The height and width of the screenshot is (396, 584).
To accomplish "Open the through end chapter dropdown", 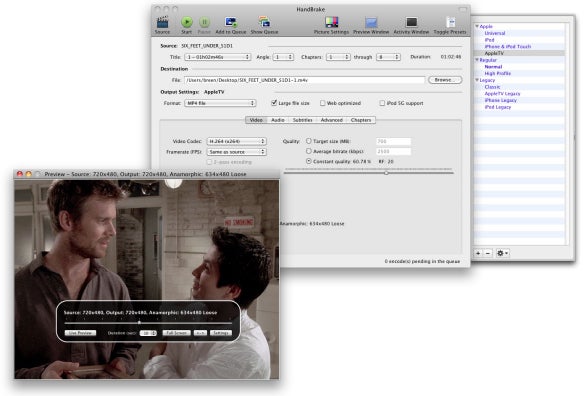I will coord(388,57).
